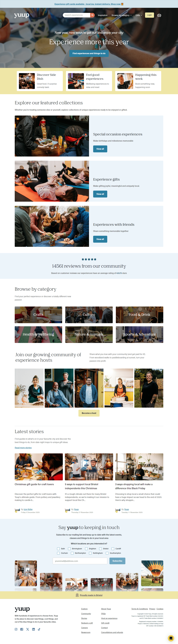Enable the Southampton location checkbox
The height and width of the screenshot is (644, 178).
[x=107, y=553]
